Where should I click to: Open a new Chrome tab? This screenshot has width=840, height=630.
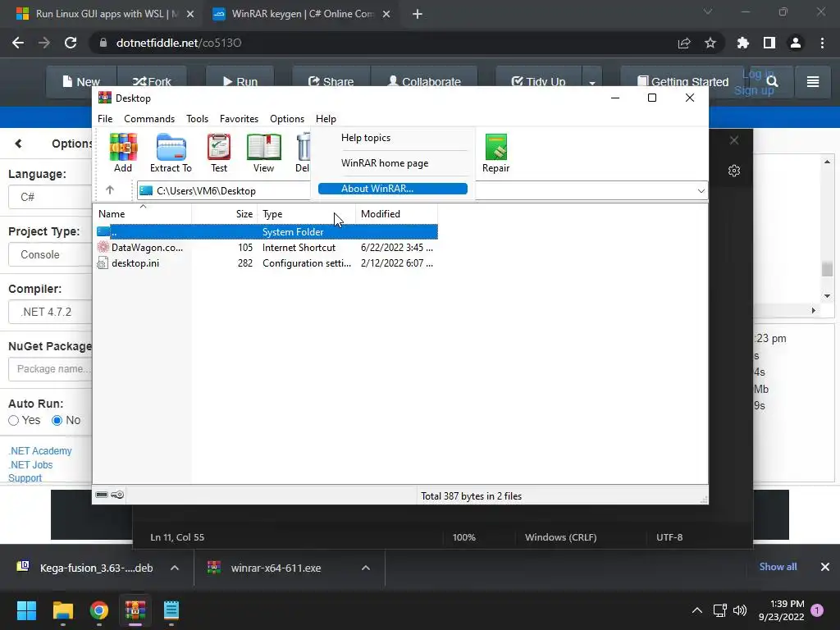pos(418,14)
